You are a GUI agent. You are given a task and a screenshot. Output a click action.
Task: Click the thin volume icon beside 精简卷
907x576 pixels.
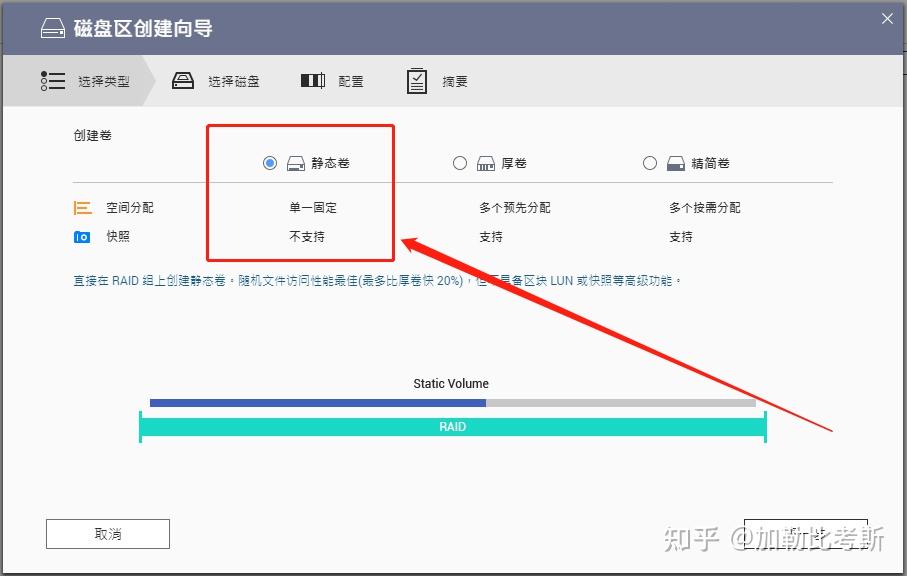point(675,162)
